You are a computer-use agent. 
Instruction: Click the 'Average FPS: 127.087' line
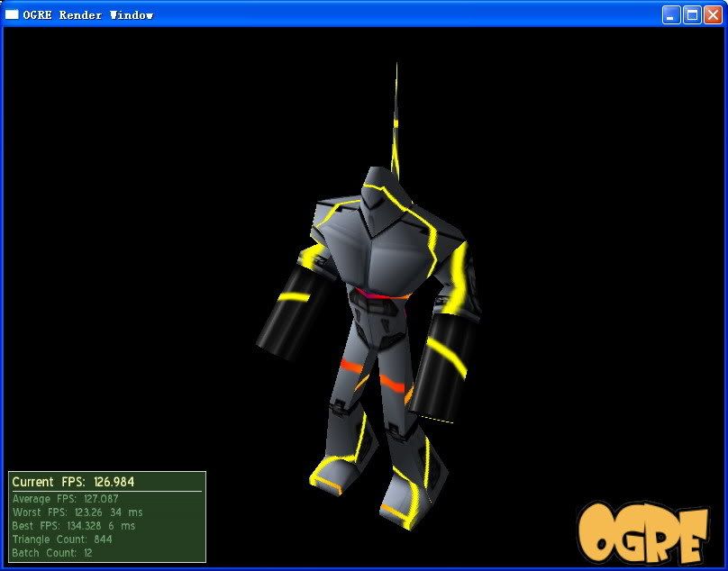point(66,499)
